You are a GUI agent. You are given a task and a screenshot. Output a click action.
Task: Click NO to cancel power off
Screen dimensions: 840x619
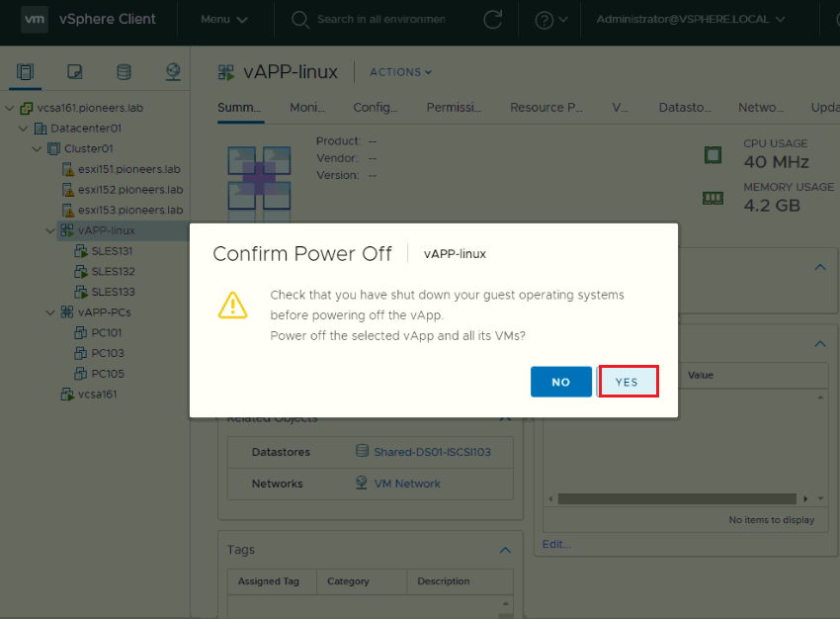(x=561, y=382)
